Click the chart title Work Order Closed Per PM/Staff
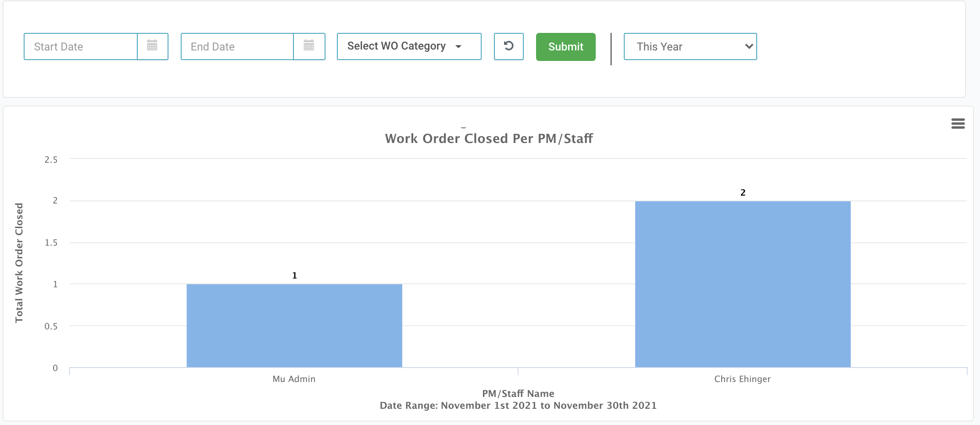This screenshot has height=425, width=980. 489,139
